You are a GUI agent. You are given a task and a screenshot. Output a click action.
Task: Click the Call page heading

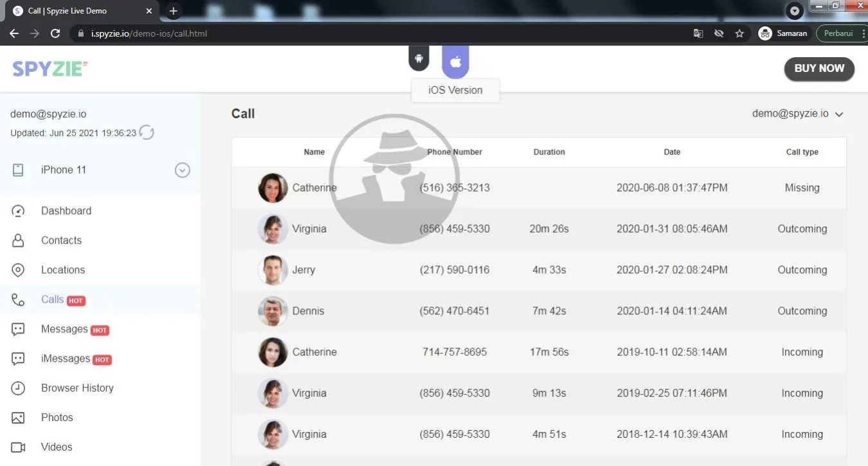coord(243,114)
